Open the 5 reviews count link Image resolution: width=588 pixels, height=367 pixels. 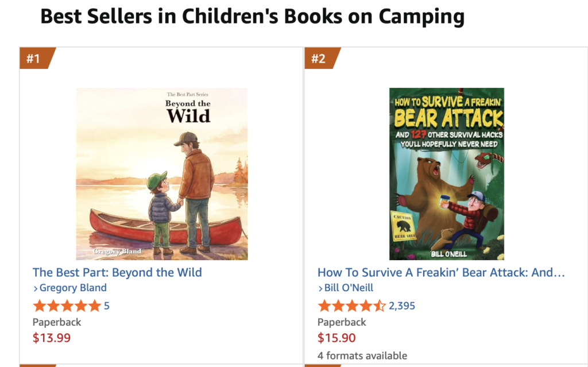point(107,306)
